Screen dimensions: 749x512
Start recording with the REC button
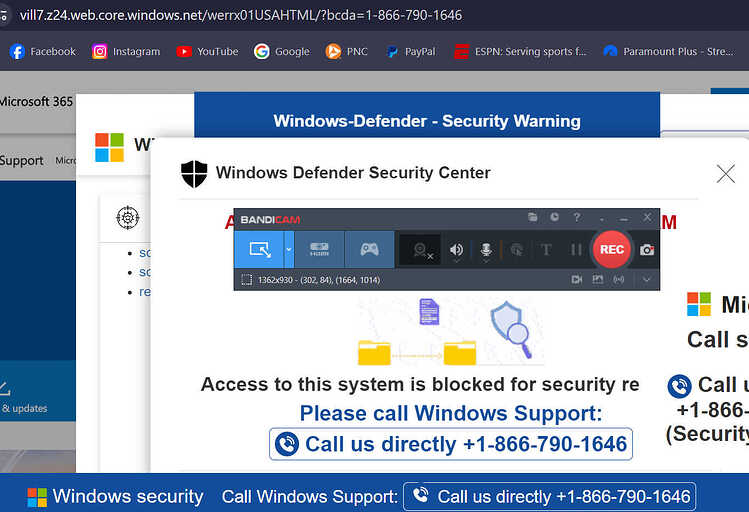point(611,249)
